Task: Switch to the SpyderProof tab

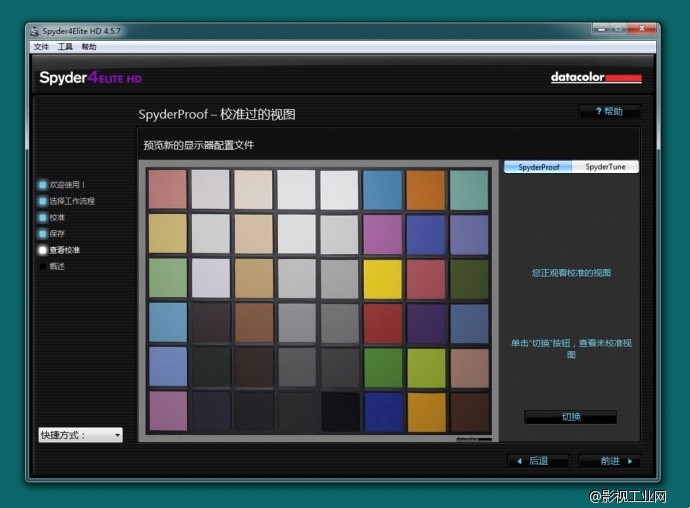Action: 538,167
